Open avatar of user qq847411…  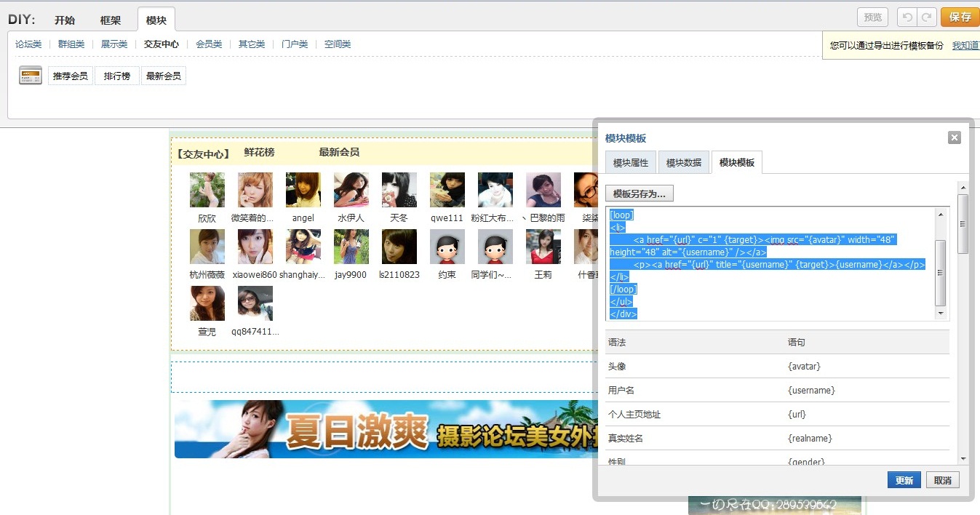click(x=255, y=303)
